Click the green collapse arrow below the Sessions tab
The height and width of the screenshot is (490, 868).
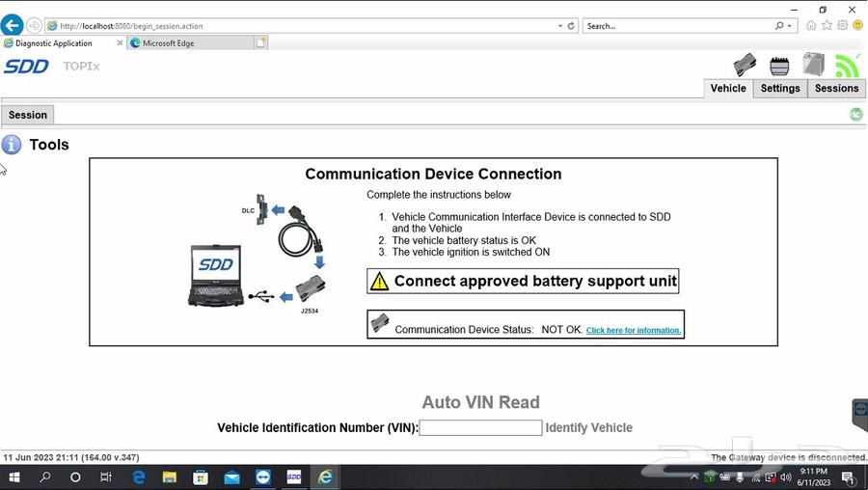855,115
